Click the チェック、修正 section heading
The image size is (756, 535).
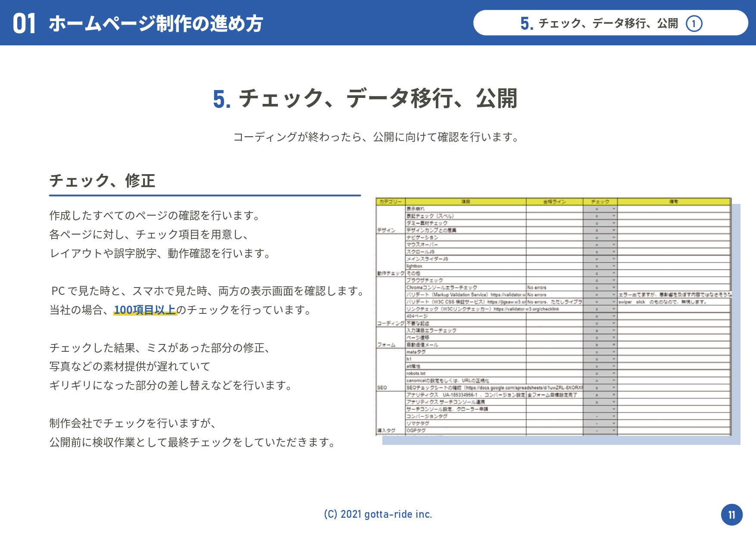coord(102,181)
